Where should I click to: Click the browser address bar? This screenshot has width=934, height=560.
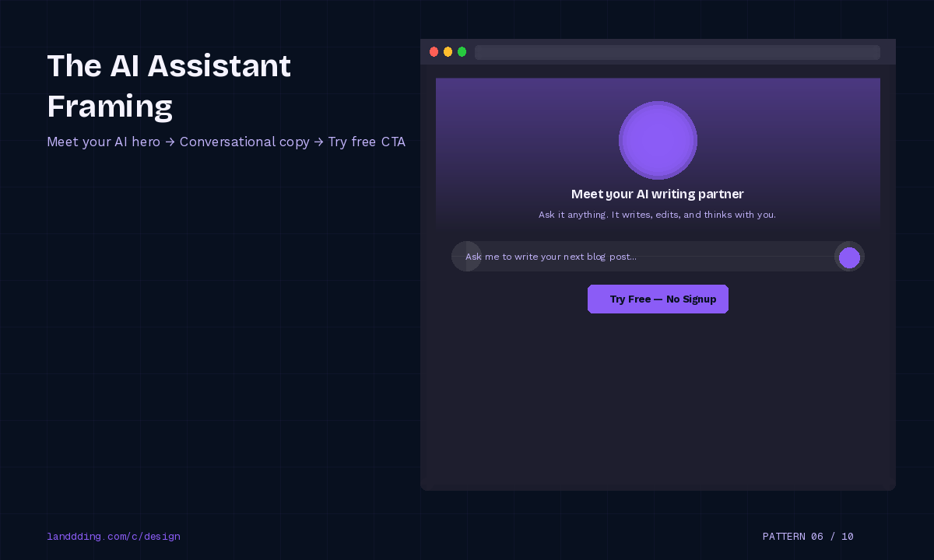click(x=676, y=52)
